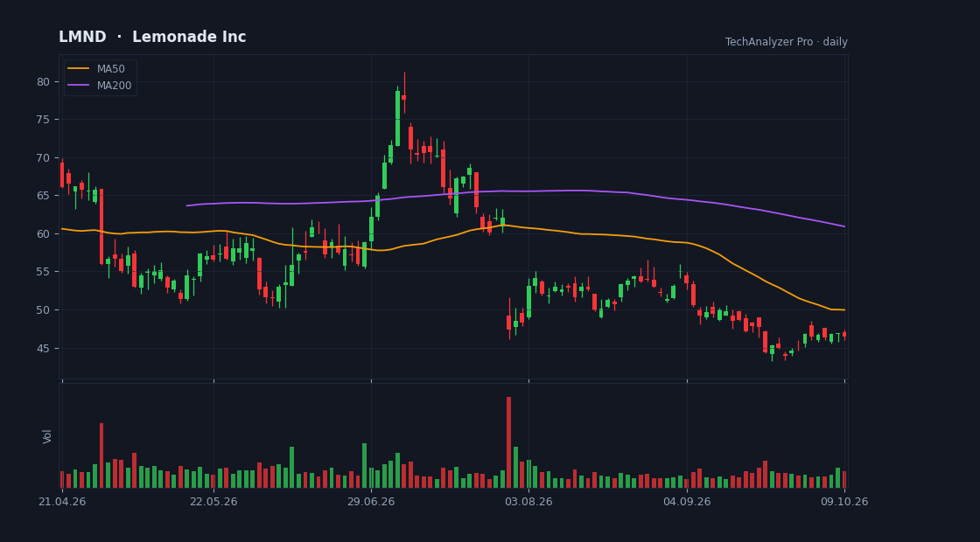The image size is (980, 542).
Task: Select the 09.10.26 date label
Action: [844, 502]
